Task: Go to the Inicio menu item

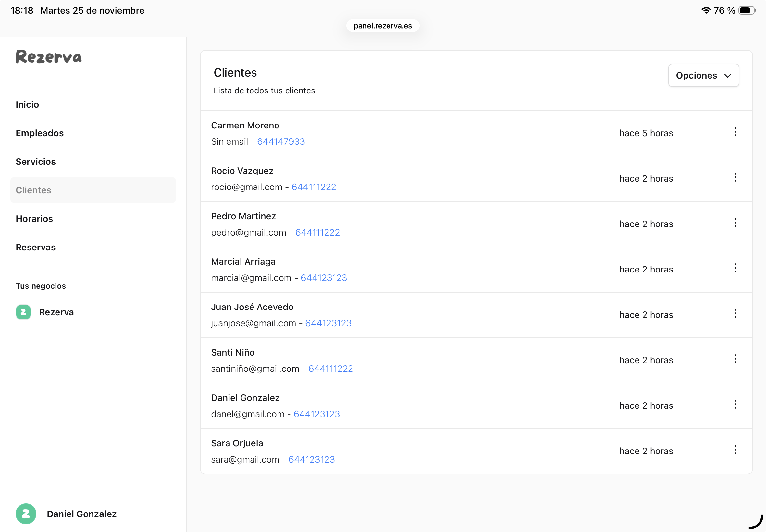Action: 27,105
